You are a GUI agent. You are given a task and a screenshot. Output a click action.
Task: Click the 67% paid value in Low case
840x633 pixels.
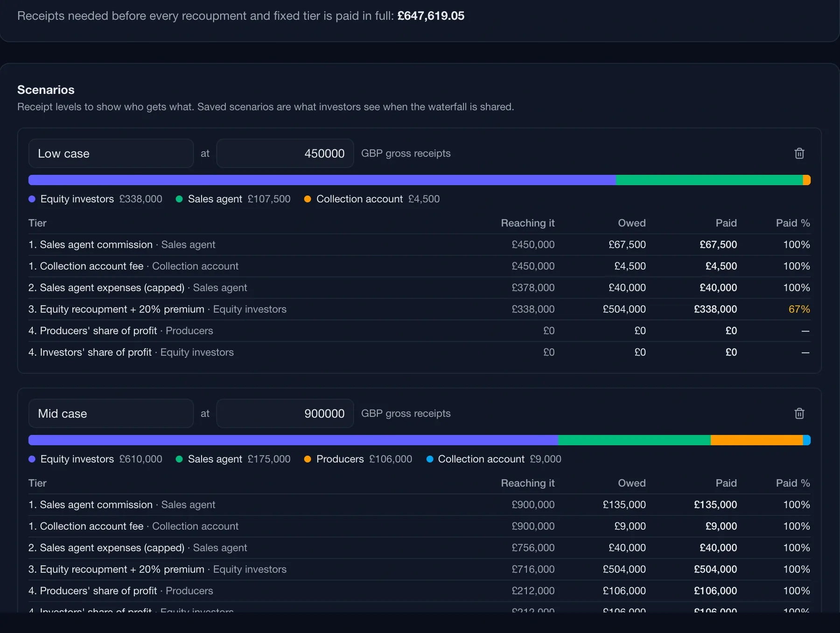click(799, 309)
